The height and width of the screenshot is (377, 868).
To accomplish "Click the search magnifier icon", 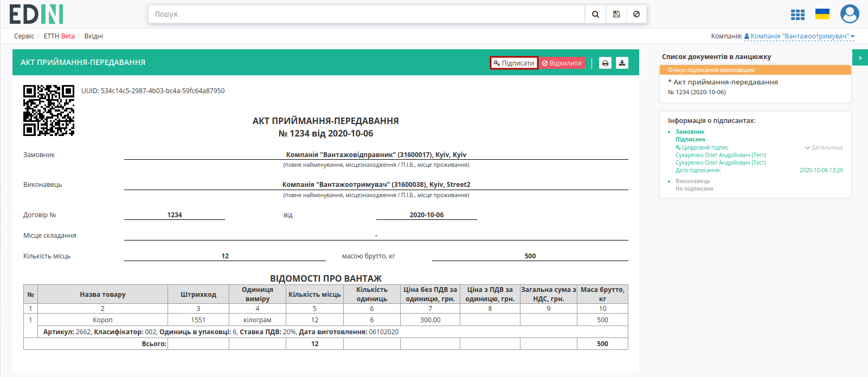I will pyautogui.click(x=595, y=14).
